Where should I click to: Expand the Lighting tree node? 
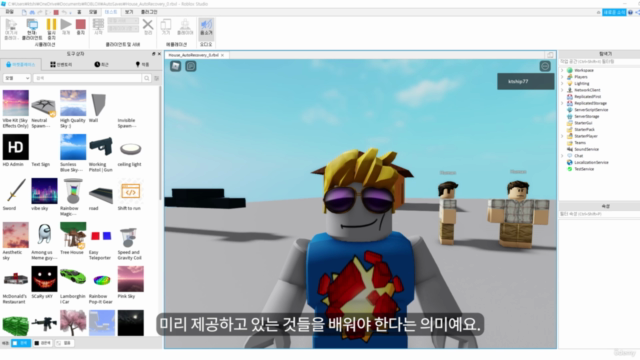pyautogui.click(x=562, y=83)
